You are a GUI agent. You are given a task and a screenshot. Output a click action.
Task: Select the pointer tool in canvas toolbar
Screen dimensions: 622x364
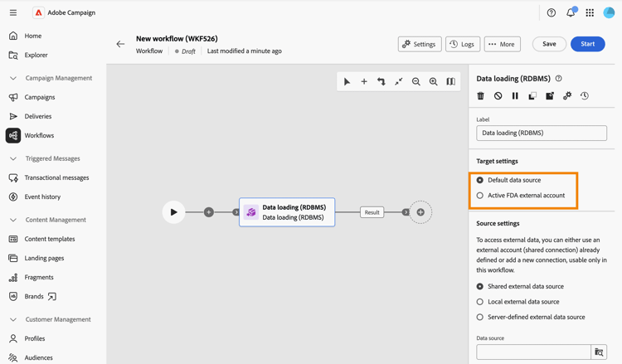point(347,82)
